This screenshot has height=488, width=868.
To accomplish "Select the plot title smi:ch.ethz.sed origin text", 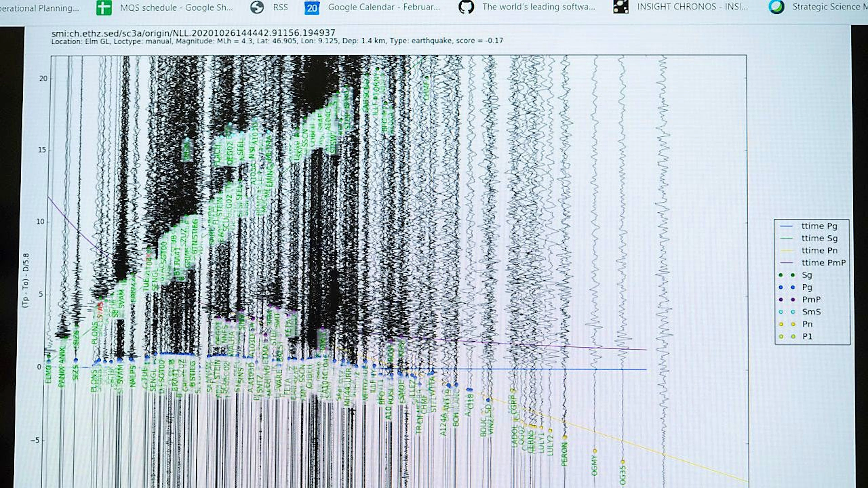I will pos(193,33).
